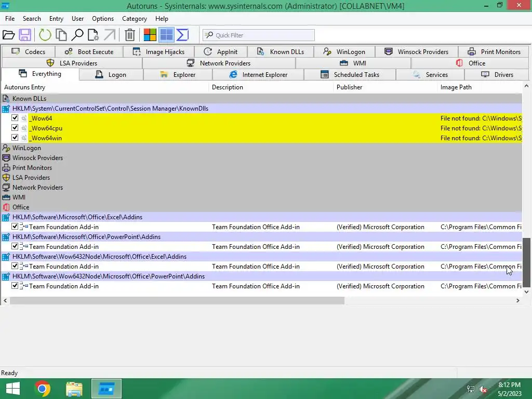The width and height of the screenshot is (532, 399).
Task: Click the Save toolbar icon
Action: 25,35
